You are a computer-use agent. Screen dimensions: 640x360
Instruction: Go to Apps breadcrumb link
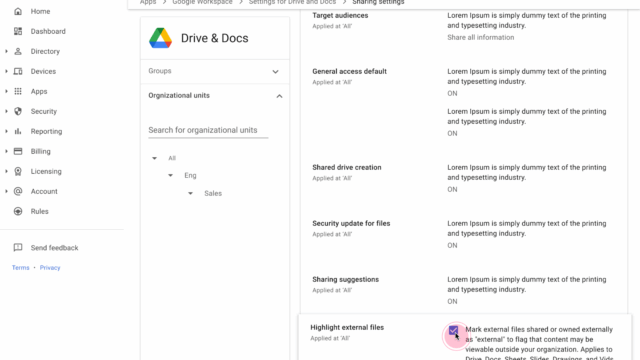[148, 2]
